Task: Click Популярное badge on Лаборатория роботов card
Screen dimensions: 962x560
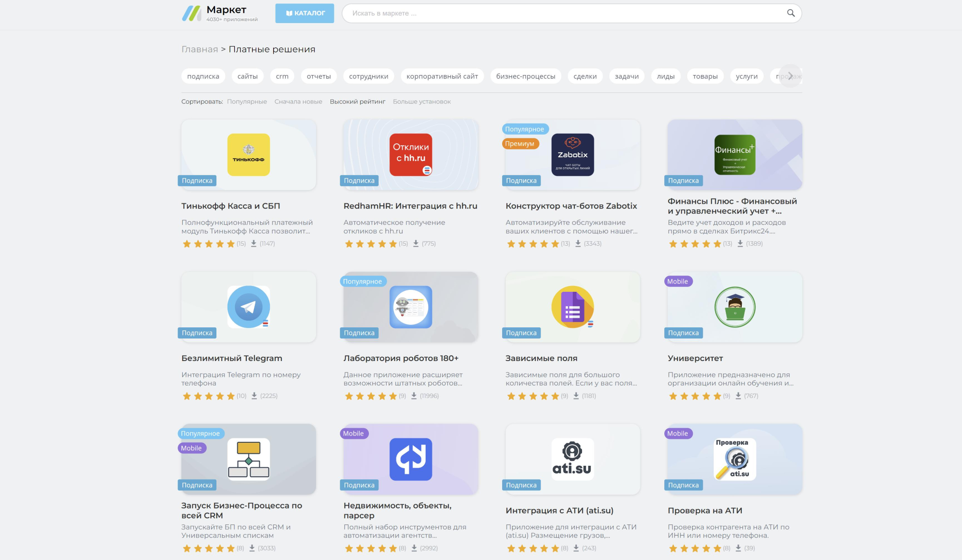Action: (x=363, y=282)
